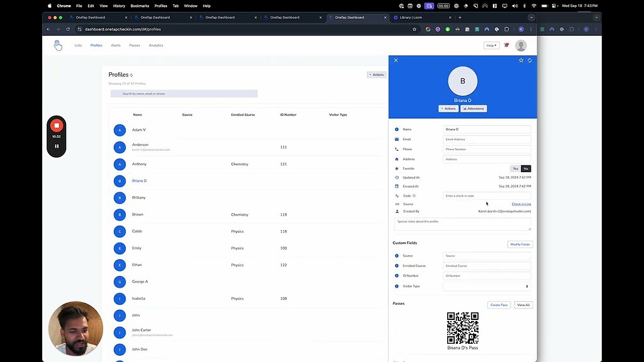
Task: Set Favorite to No
Action: [526, 168]
